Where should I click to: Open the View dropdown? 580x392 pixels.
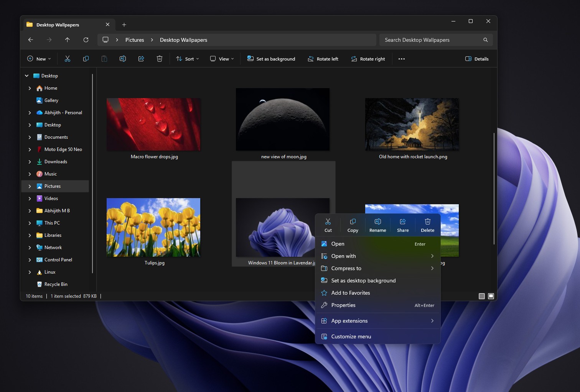[x=222, y=59]
